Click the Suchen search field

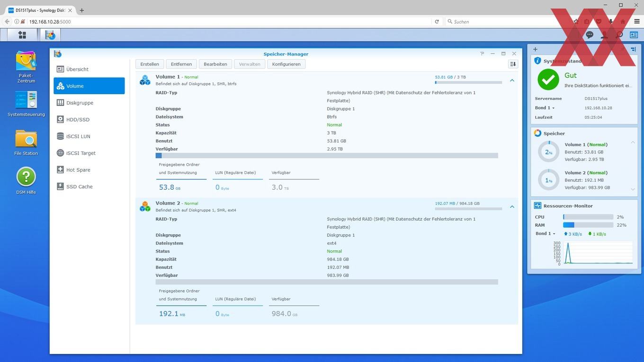click(507, 21)
